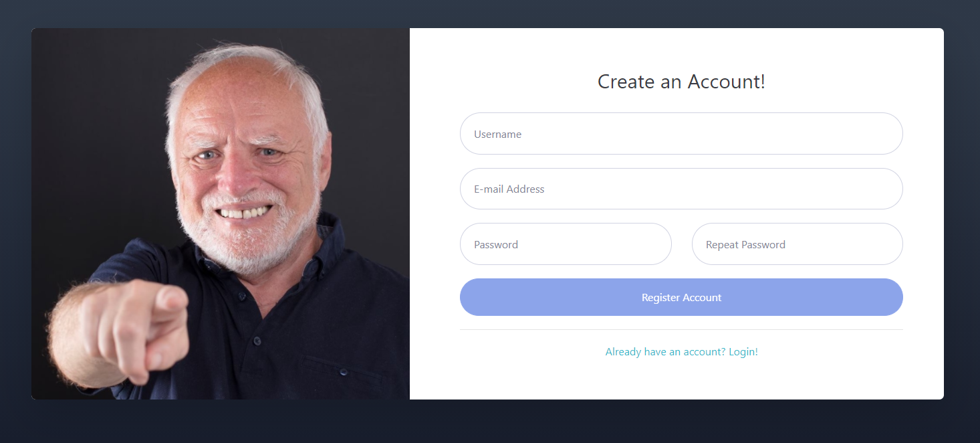
Task: Open the "Already have an account? Login!" link
Action: tap(681, 352)
